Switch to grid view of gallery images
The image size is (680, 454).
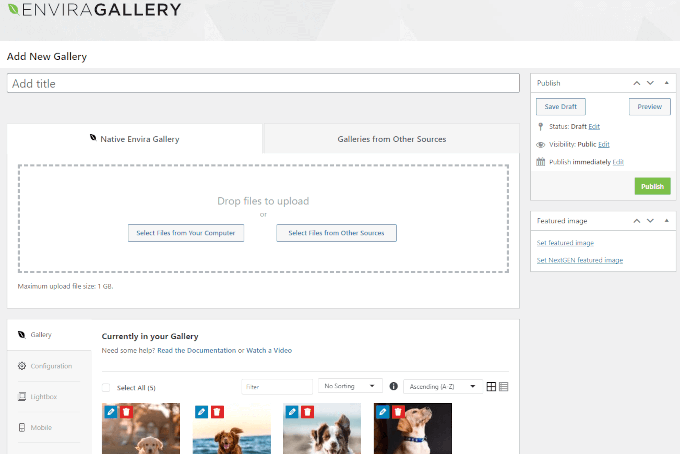pos(491,386)
